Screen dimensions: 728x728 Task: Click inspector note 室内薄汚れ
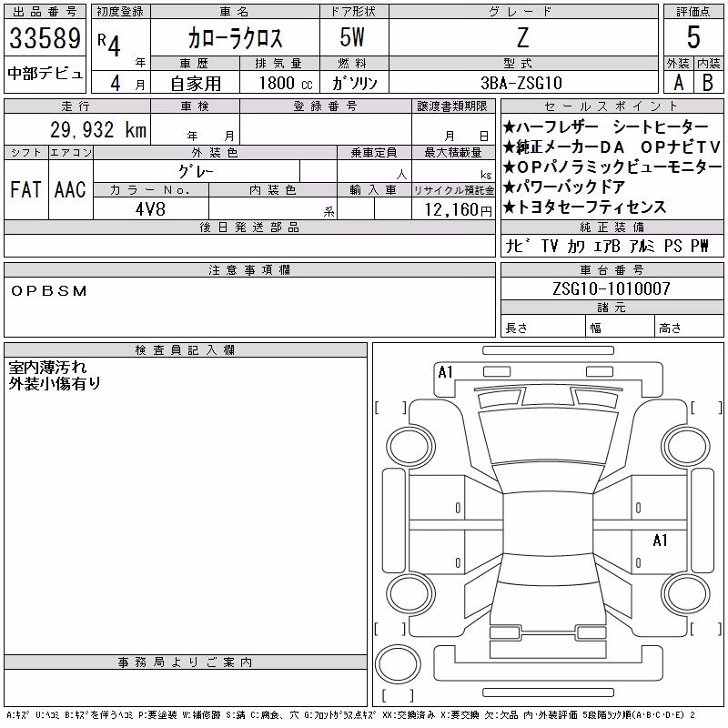47,368
